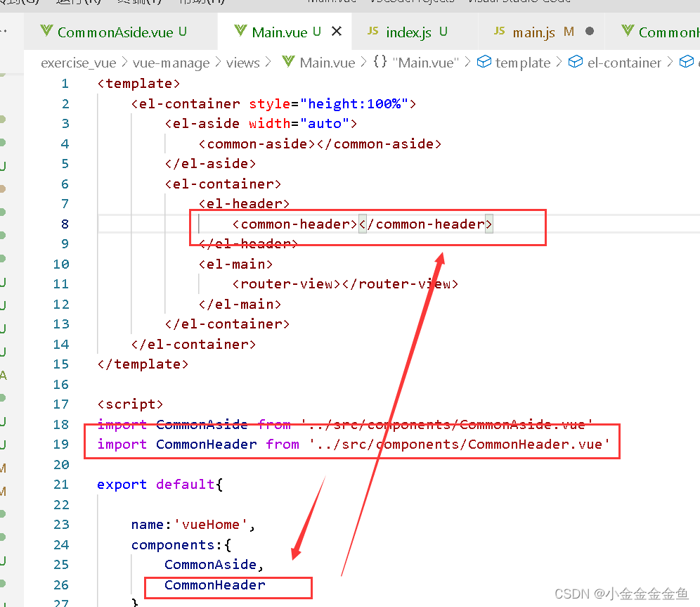The image size is (700, 607).
Task: Click the JS icon on index.js tab
Action: coord(372,31)
